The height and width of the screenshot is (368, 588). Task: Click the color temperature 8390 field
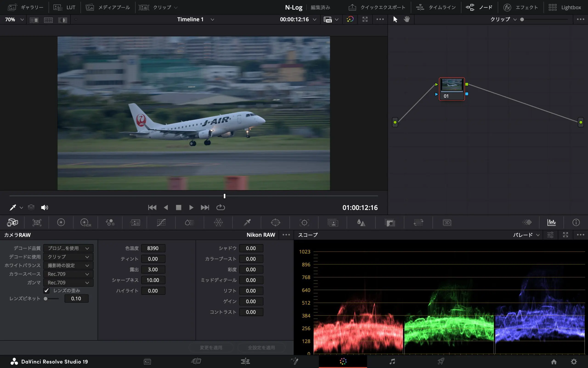pyautogui.click(x=153, y=248)
